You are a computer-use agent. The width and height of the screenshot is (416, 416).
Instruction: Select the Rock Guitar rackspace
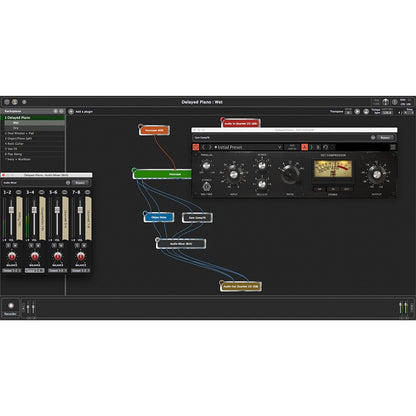[33, 144]
